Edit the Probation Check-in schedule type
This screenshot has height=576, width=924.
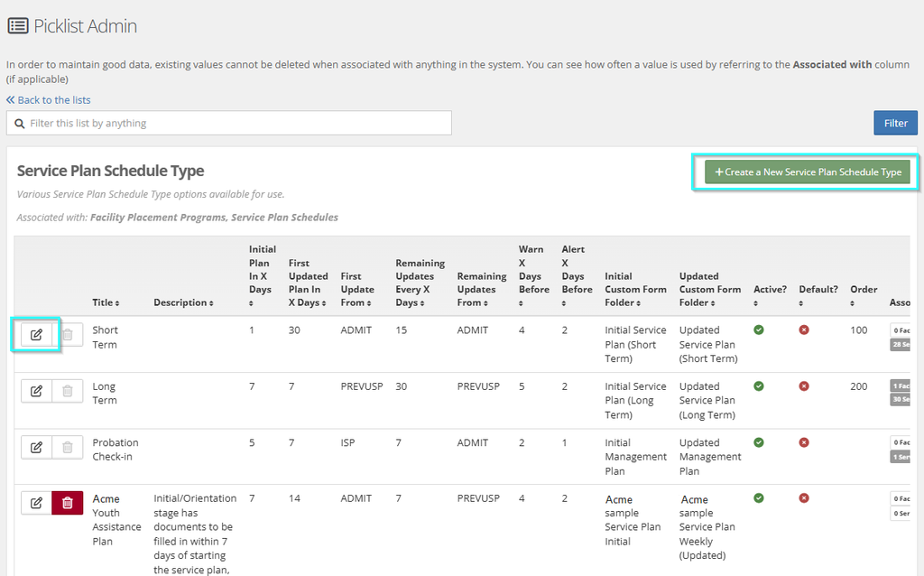36,448
